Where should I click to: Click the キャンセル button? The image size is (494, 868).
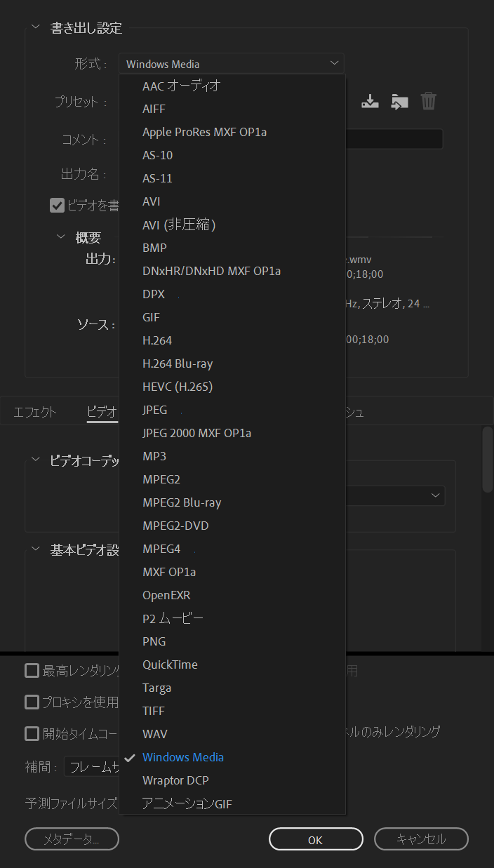pyautogui.click(x=421, y=839)
